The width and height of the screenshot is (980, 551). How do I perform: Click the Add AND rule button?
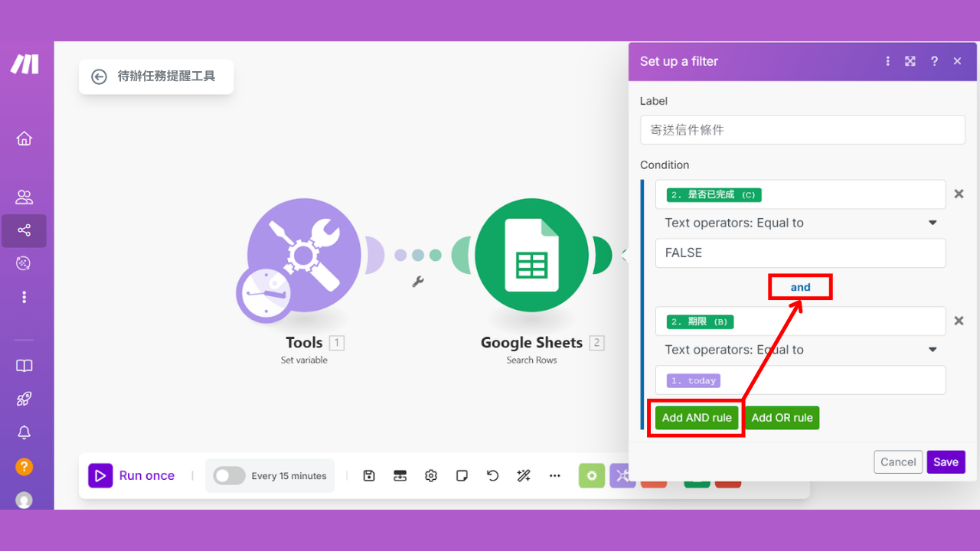pos(697,418)
